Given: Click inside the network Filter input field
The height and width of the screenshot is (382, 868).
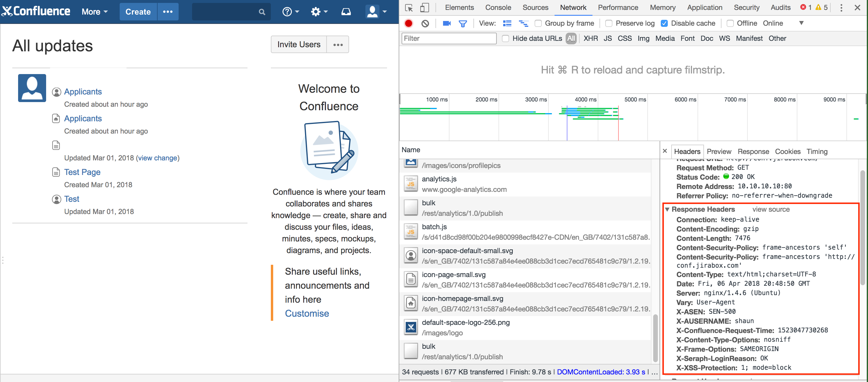Looking at the screenshot, I should 449,38.
